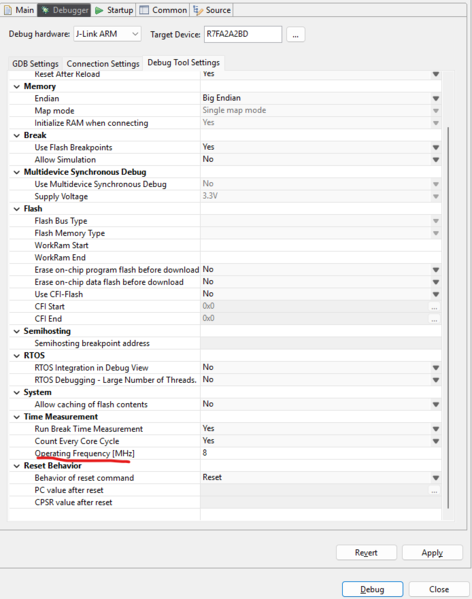Click the Revert button

(x=366, y=552)
